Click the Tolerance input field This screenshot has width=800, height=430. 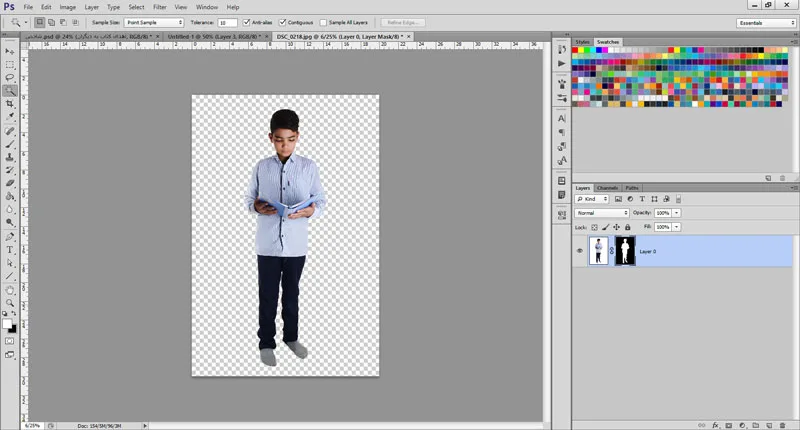tap(228, 22)
